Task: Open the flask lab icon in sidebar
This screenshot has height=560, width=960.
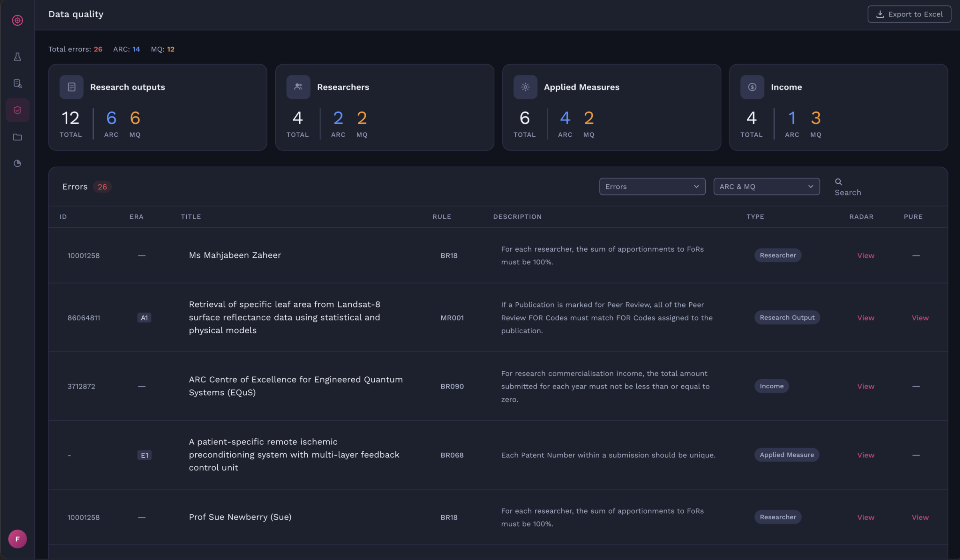Action: tap(17, 57)
